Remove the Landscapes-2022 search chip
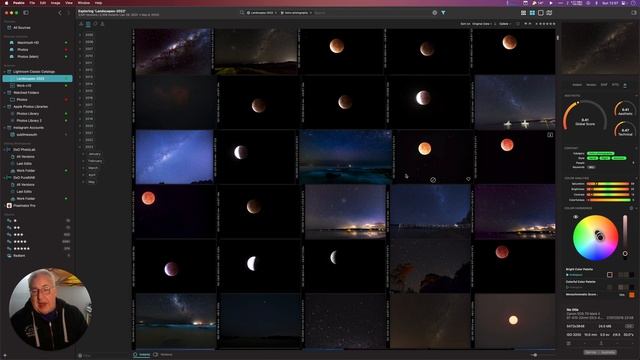Image resolution: width=640 pixels, height=360 pixels. [x=276, y=13]
